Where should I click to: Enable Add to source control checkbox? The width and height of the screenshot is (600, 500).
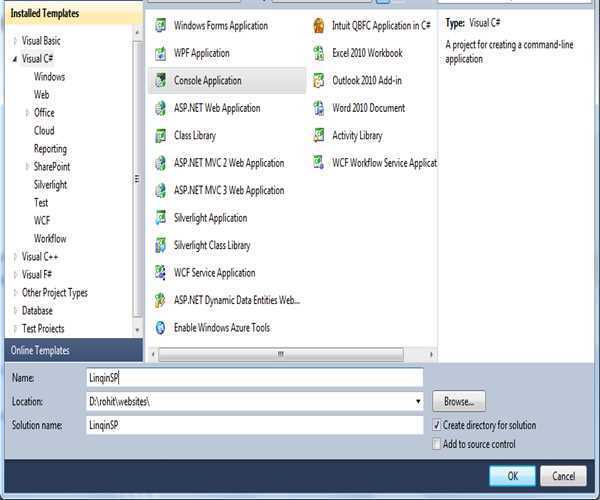[x=436, y=444]
